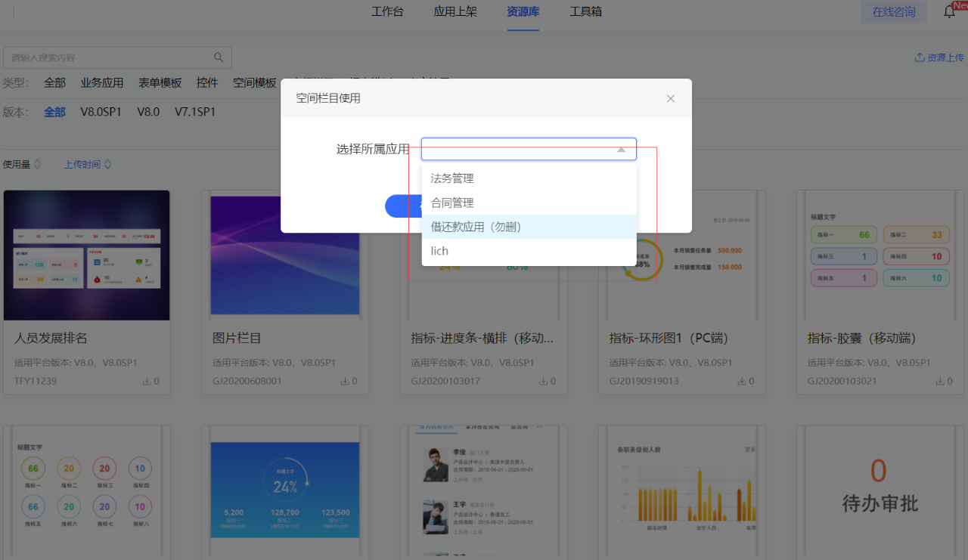Filter type by 控件
Image resolution: width=968 pixels, height=560 pixels.
click(207, 83)
